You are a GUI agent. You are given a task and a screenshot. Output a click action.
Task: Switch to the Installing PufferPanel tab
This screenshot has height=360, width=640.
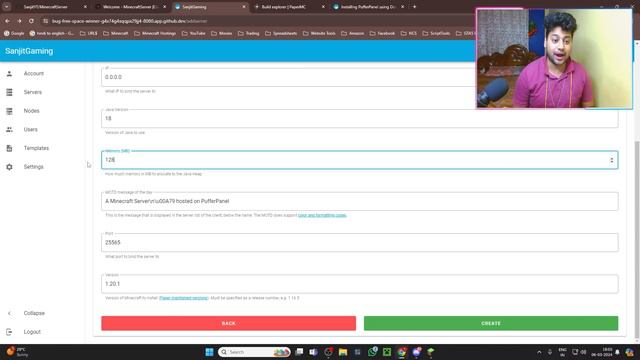tap(368, 7)
